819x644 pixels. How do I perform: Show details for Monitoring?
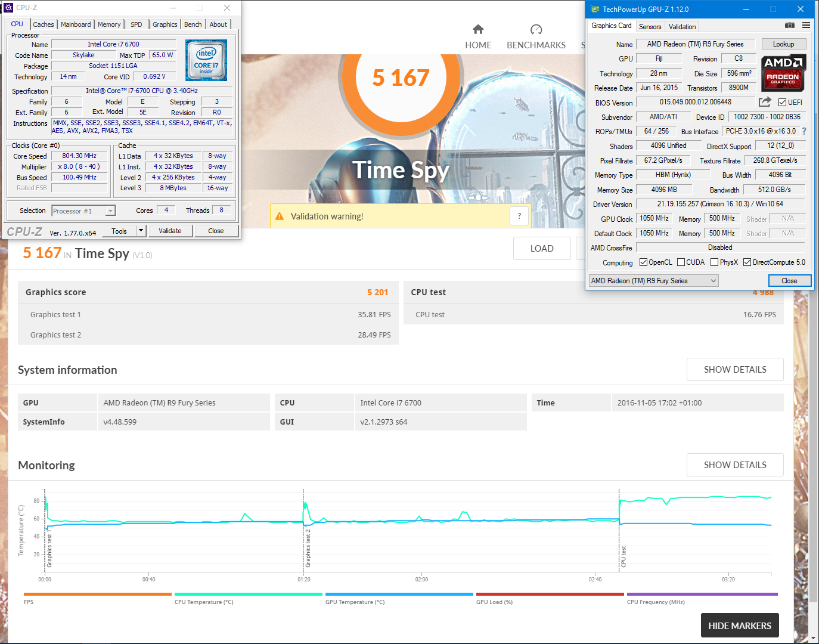(x=735, y=465)
